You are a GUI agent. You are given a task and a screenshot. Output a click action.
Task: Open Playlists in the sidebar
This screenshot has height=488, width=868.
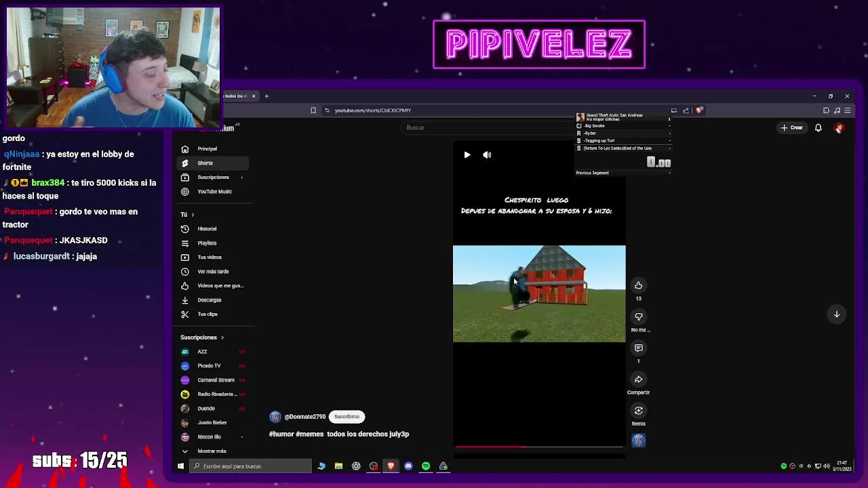pos(213,243)
